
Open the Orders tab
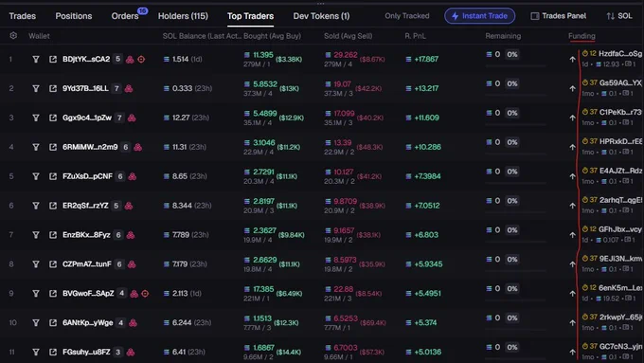tap(125, 16)
